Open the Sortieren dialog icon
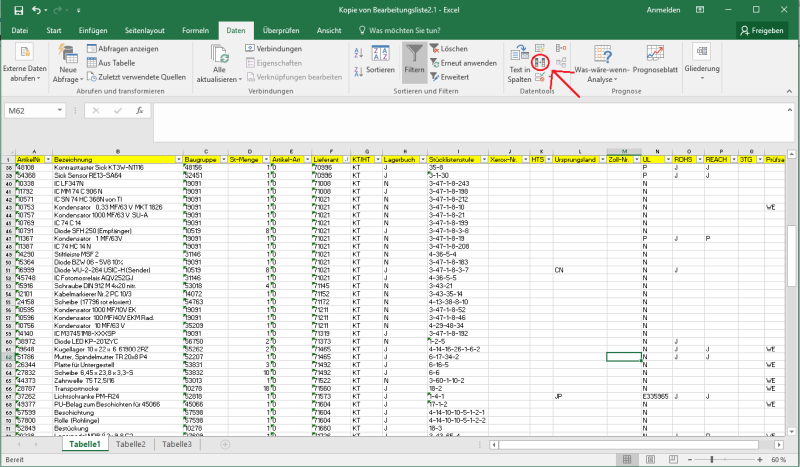The width and height of the screenshot is (800, 467). 380,55
